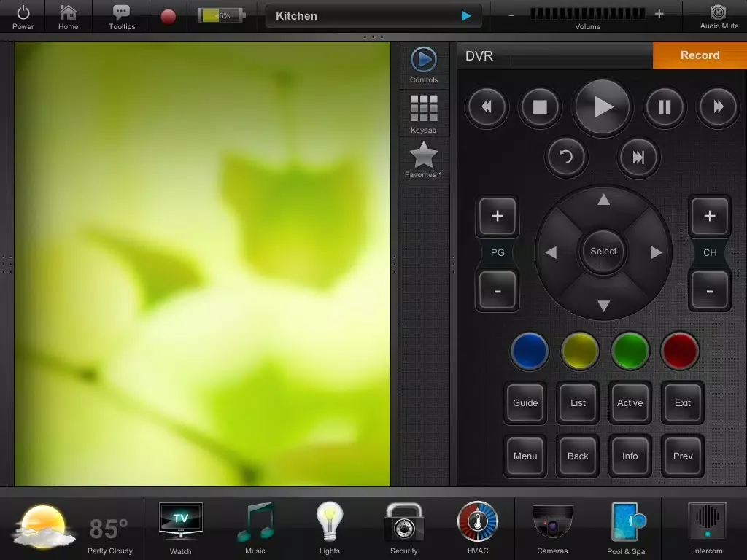The height and width of the screenshot is (560, 747).
Task: Click the Select button in the D-pad center
Action: [603, 252]
